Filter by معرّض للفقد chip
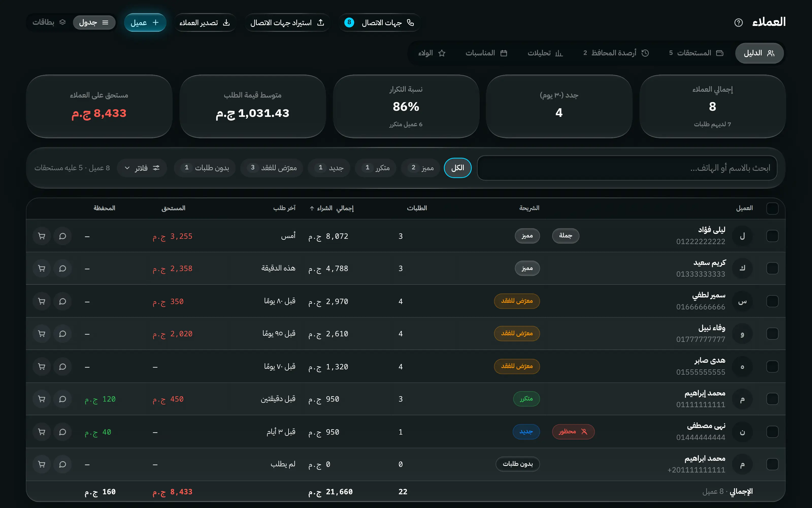 pos(272,168)
